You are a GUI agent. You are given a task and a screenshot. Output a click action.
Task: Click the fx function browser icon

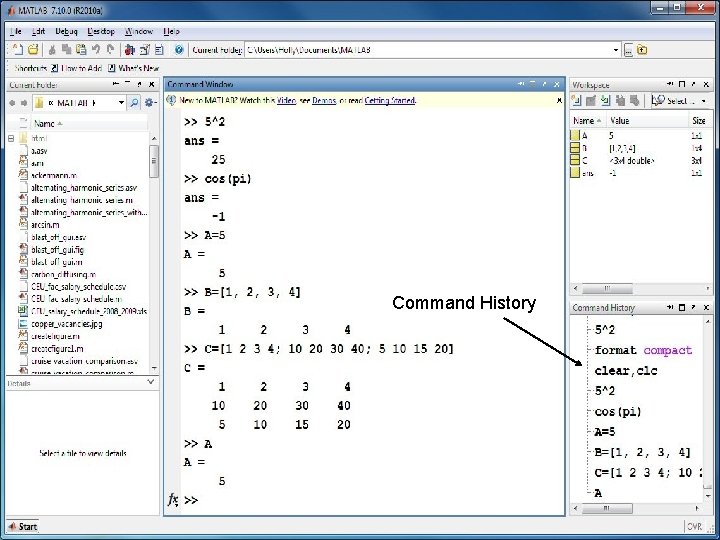tap(173, 500)
